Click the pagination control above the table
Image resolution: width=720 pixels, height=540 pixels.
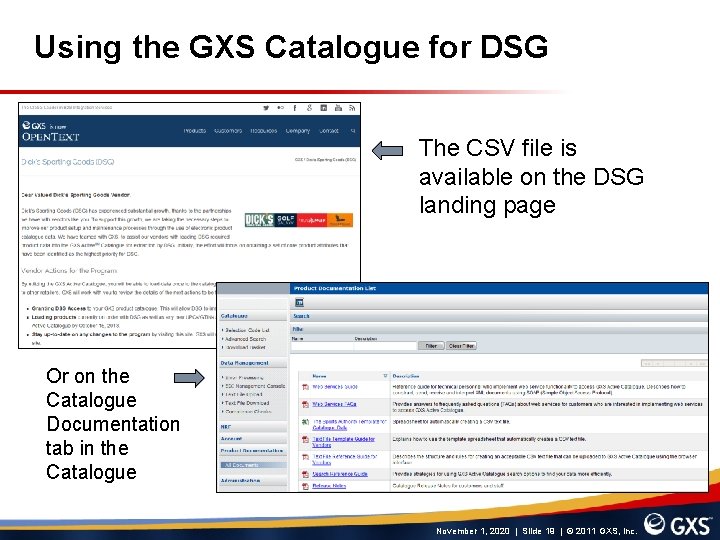click(674, 363)
